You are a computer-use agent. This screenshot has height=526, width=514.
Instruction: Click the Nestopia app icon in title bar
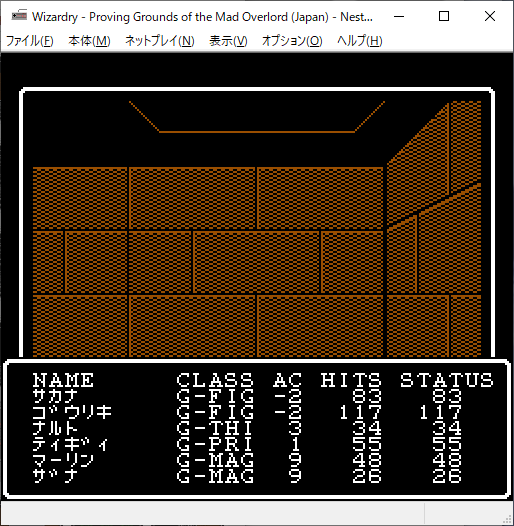[19, 16]
